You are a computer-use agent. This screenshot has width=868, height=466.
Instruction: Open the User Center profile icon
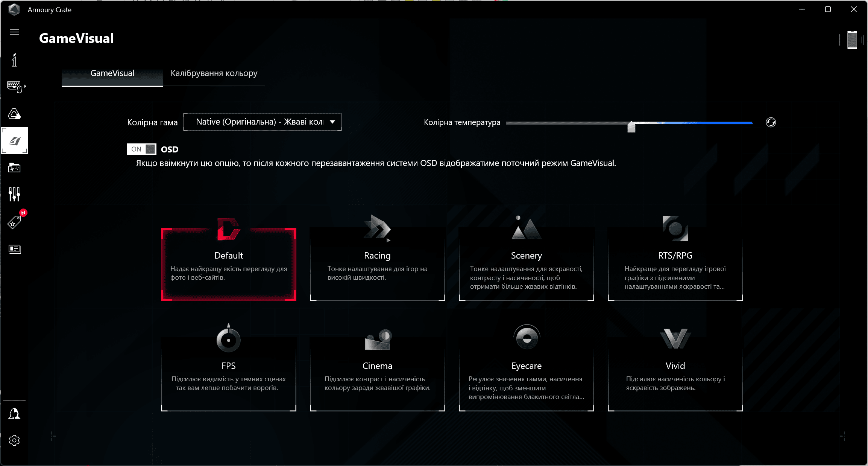[x=14, y=413]
